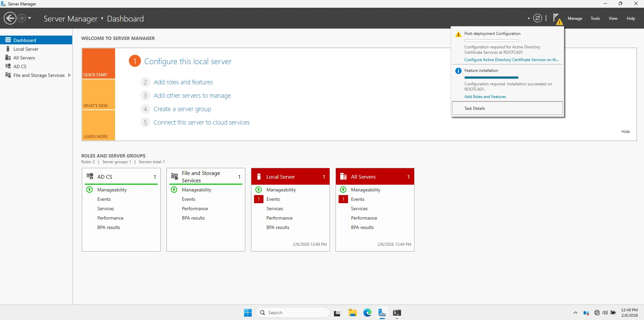
Task: Click the All Servers icon in sidebar
Action: click(8, 58)
